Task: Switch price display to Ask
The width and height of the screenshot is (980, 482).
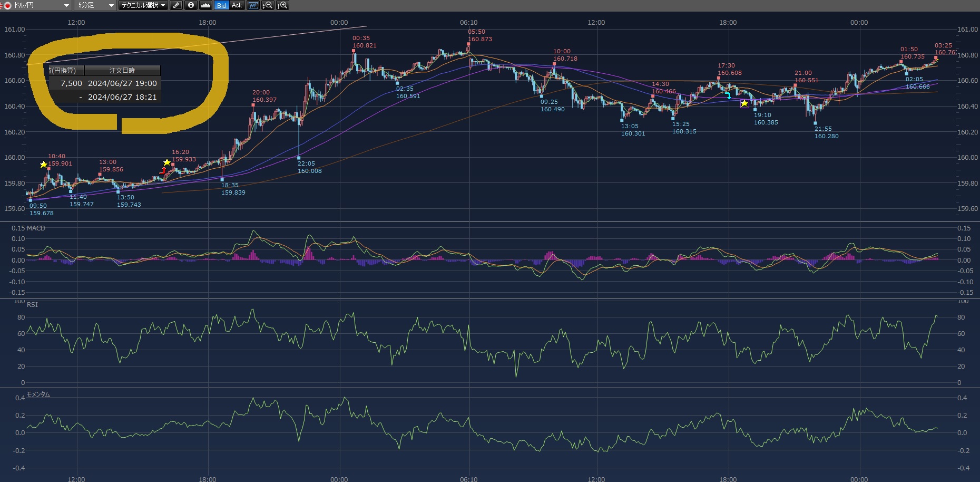Action: (x=237, y=5)
